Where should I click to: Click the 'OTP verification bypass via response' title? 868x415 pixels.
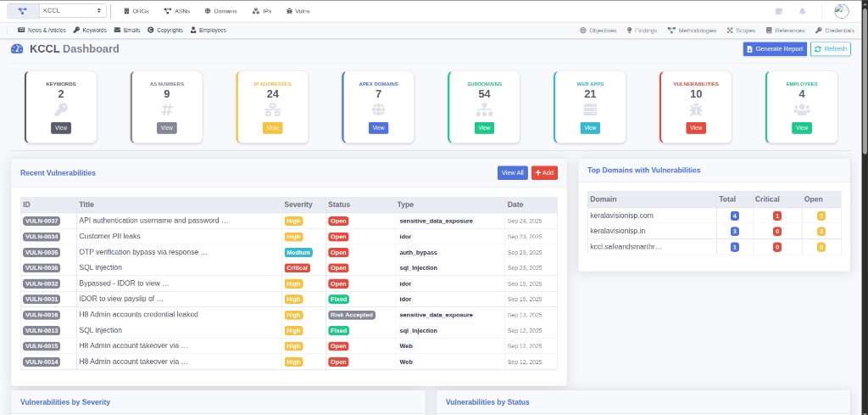click(143, 251)
